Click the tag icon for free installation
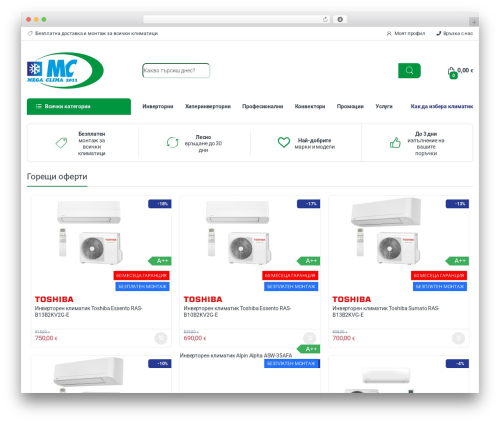This screenshot has width=500, height=423. (61, 143)
